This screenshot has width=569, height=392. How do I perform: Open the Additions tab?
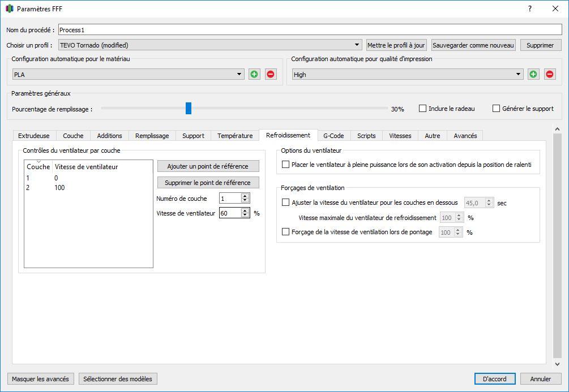[x=109, y=136]
